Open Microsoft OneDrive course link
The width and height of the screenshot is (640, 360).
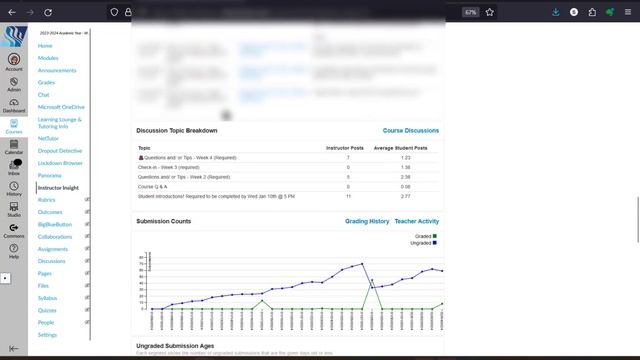(61, 107)
